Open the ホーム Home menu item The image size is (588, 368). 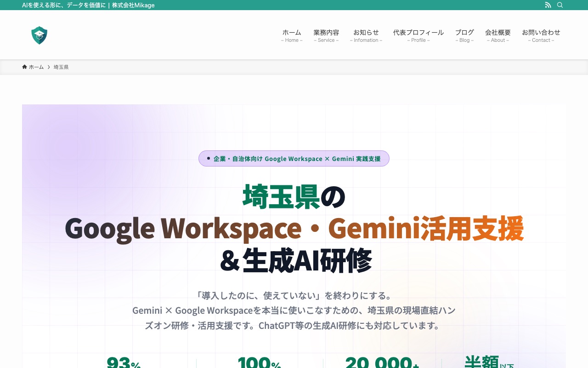tap(292, 36)
